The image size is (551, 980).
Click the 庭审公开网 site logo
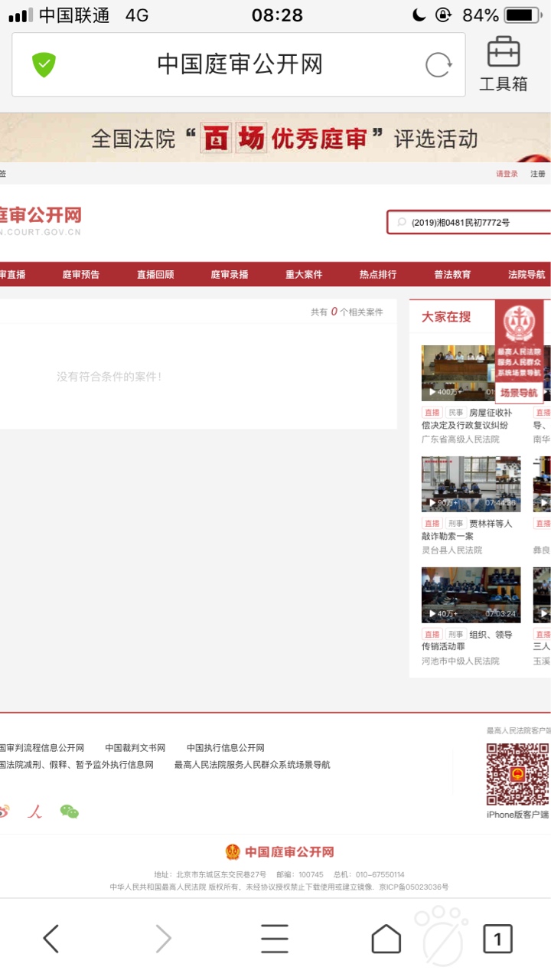[x=41, y=220]
